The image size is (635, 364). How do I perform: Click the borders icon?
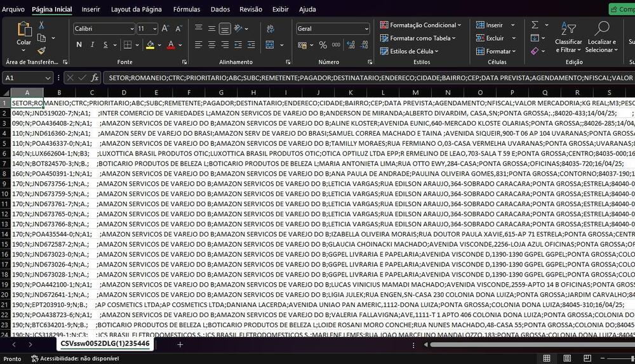pos(128,44)
